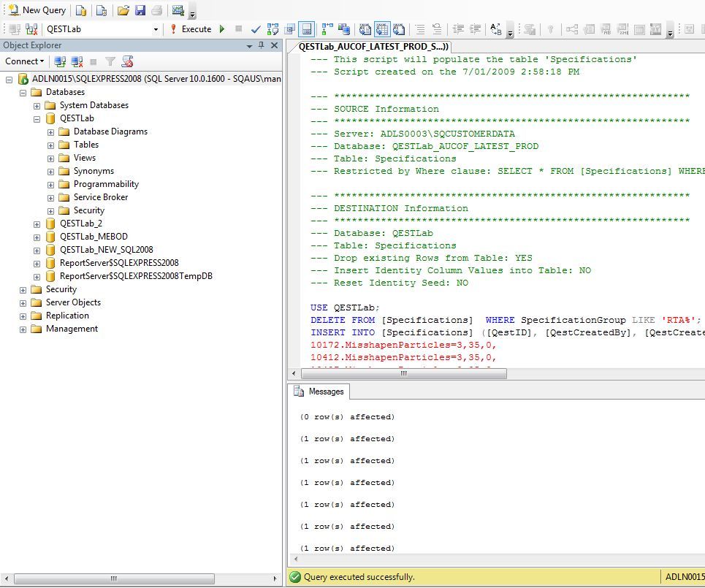Select the QESTLab_AUCOF_LATEST_PROD_S query tab
Image resolution: width=705 pixels, height=588 pixels.
[x=373, y=46]
